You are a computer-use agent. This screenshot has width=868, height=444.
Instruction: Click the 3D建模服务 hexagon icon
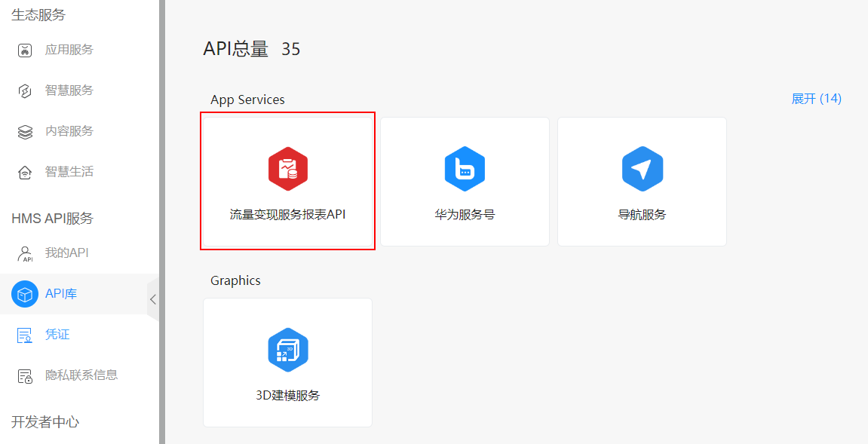point(288,350)
